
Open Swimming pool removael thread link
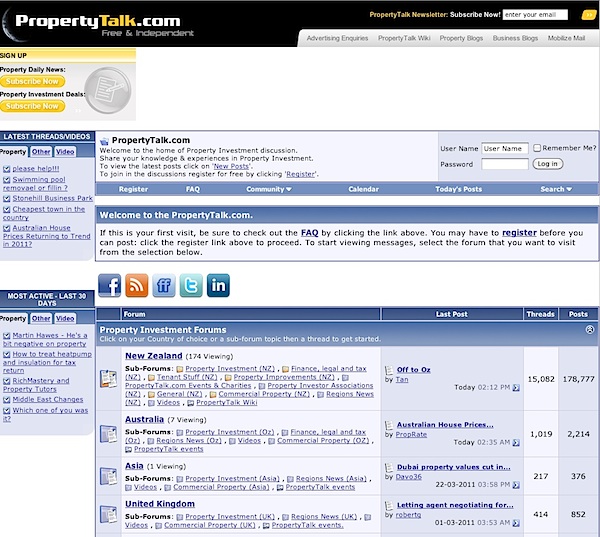(x=35, y=184)
